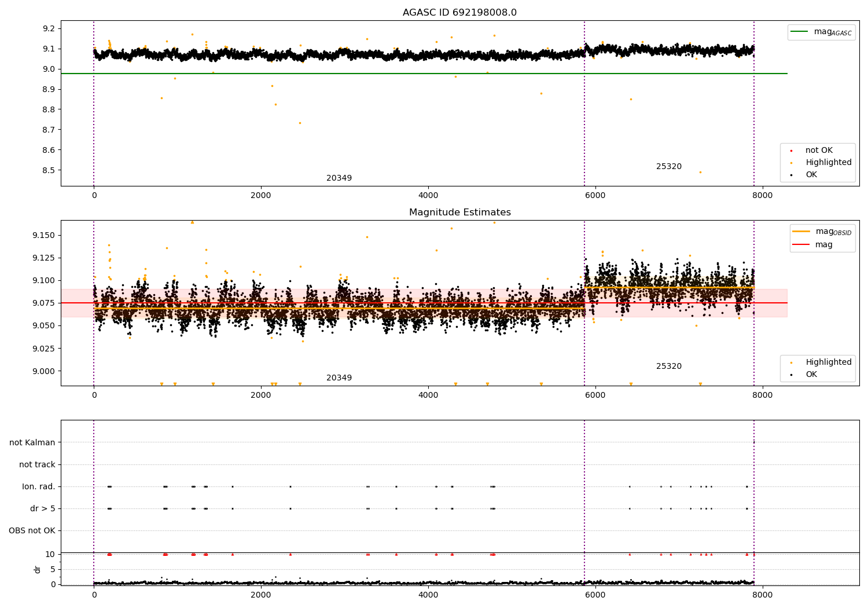This screenshot has height=608, width=868.
Task: Click the 8.5 y-axis tick label
Action: tap(49, 171)
